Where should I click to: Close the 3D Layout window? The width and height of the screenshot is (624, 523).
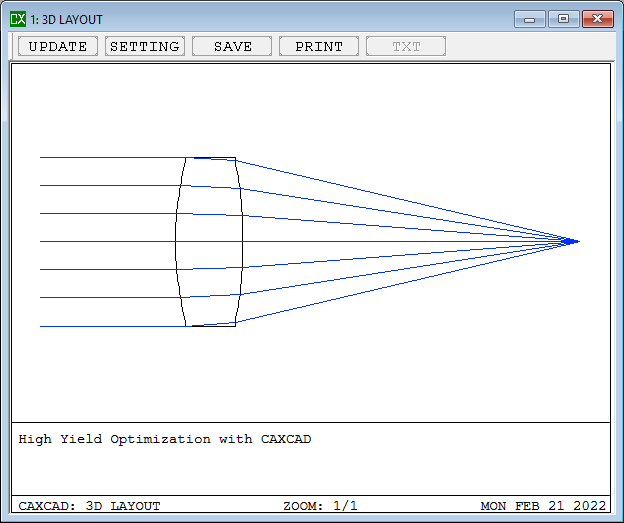point(598,19)
